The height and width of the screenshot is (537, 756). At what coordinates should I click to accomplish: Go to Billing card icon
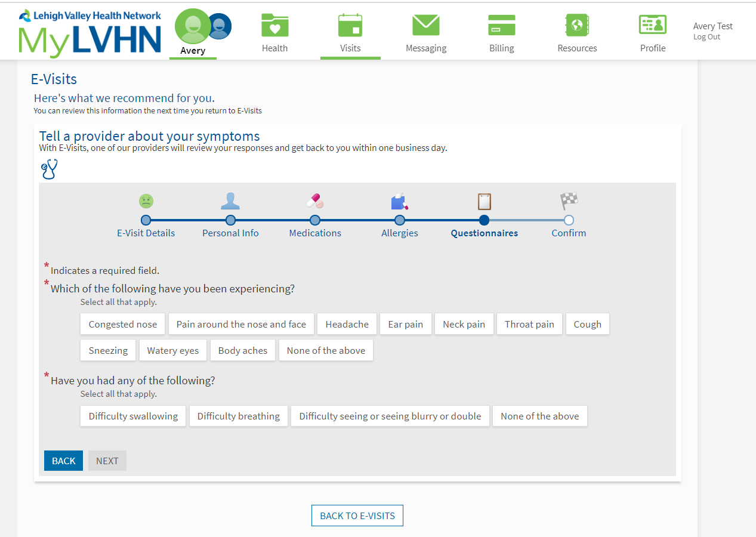[x=501, y=26]
